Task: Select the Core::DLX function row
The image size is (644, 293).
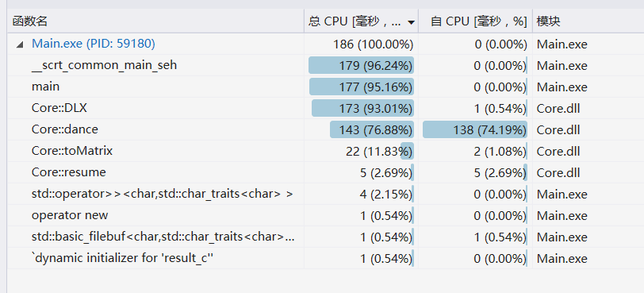Action: tap(325, 108)
